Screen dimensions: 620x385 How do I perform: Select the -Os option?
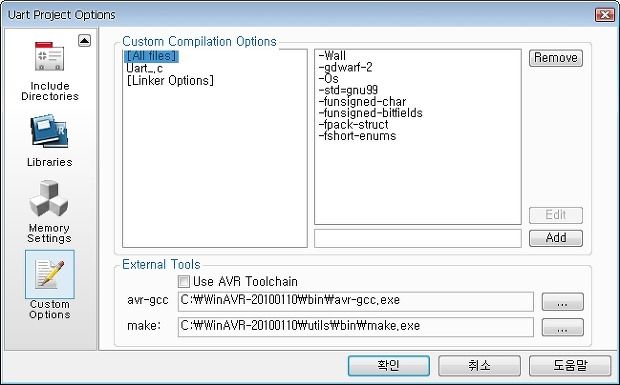pos(328,79)
